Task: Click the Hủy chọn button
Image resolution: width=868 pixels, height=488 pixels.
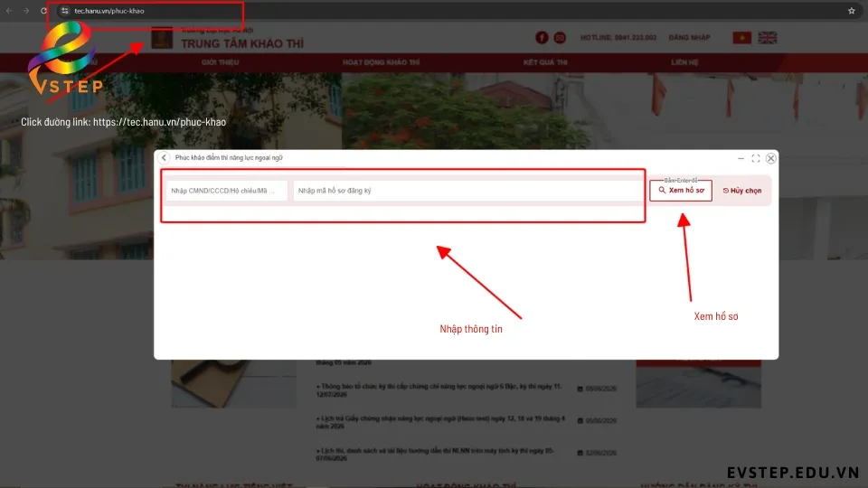Action: tap(742, 191)
